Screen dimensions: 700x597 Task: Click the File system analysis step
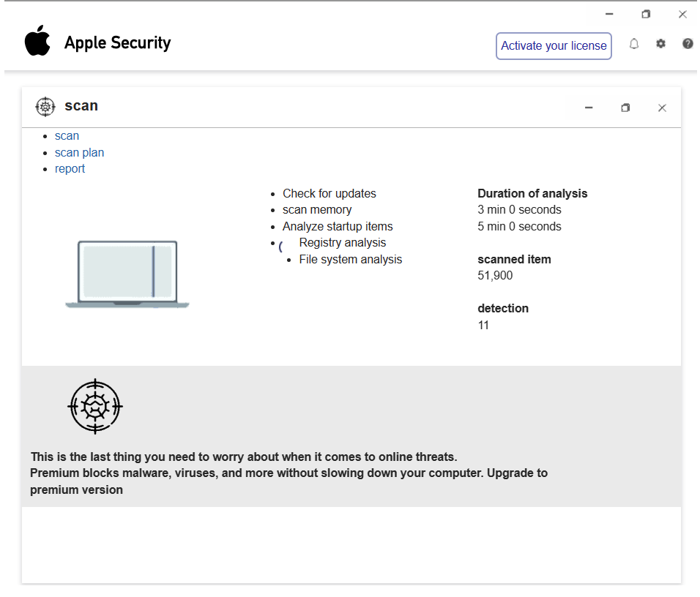pyautogui.click(x=350, y=260)
